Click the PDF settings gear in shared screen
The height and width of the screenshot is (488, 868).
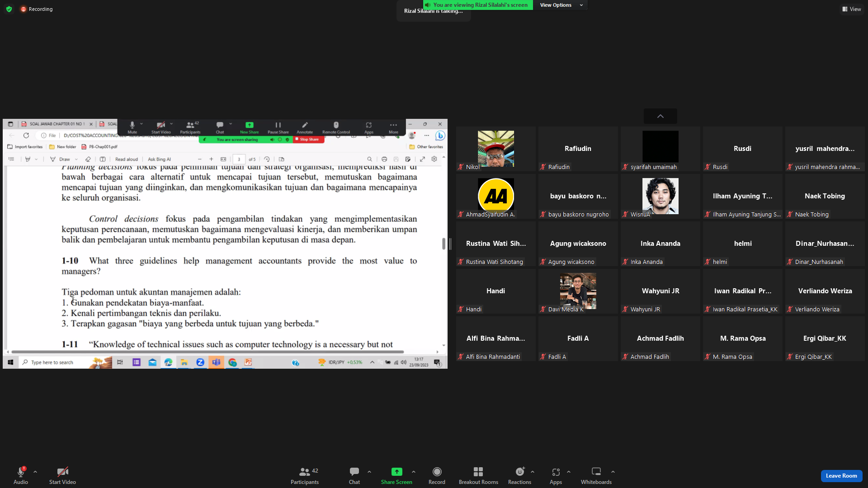434,159
